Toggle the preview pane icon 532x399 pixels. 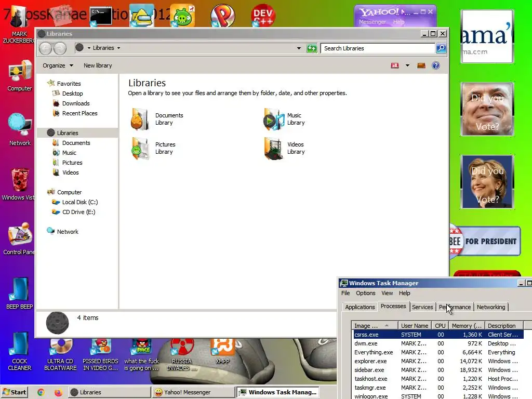(421, 65)
